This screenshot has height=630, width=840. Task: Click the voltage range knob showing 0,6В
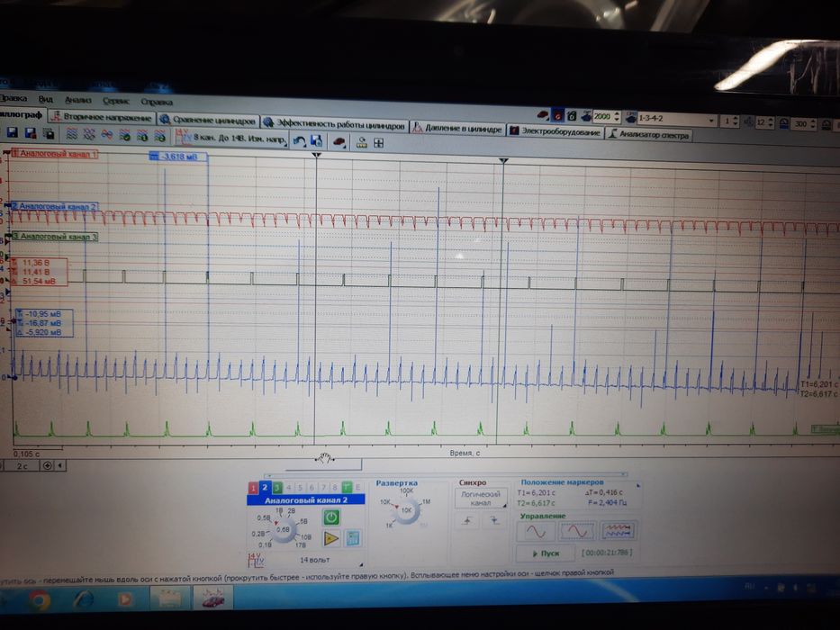click(x=283, y=529)
